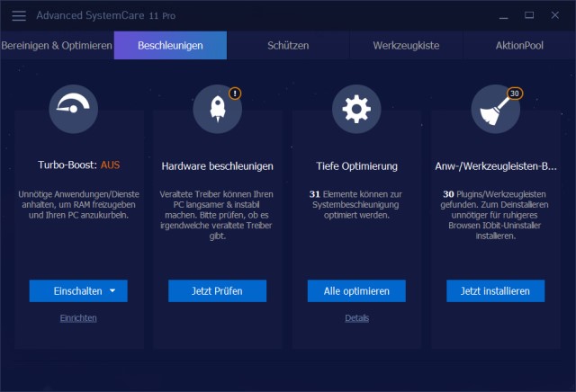Click the Jetzt installieren button
Viewport: 576px width, 392px height.
tap(496, 291)
